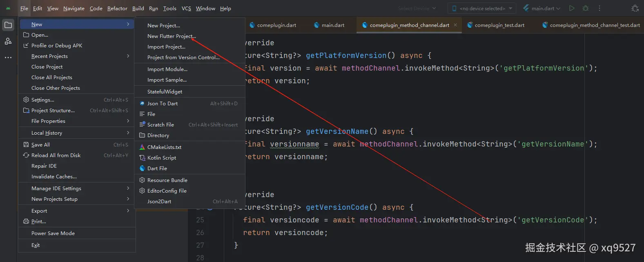Choose Print... menu item
This screenshot has height=262, width=644.
point(77,221)
